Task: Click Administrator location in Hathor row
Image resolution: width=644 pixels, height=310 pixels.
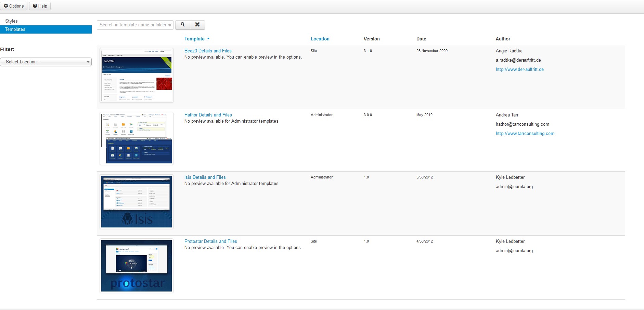Action: tap(322, 115)
